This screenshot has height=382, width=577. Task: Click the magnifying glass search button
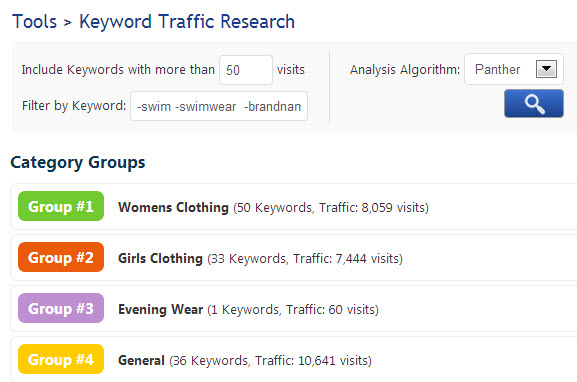coord(534,103)
